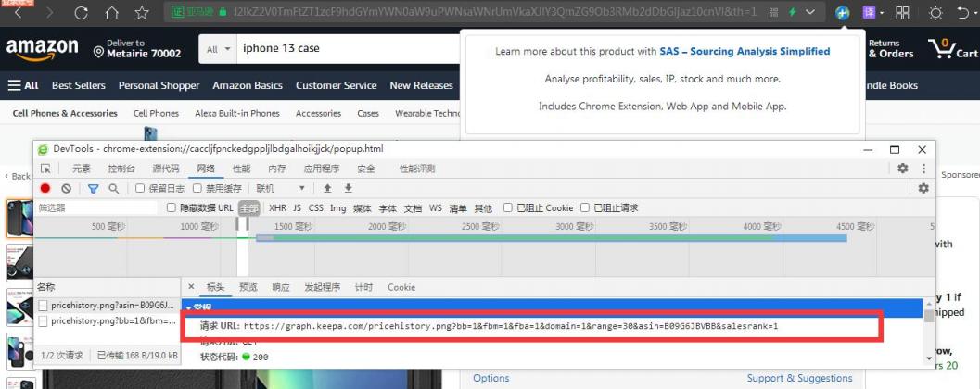Change delivery location Metairie 70002

(x=137, y=49)
